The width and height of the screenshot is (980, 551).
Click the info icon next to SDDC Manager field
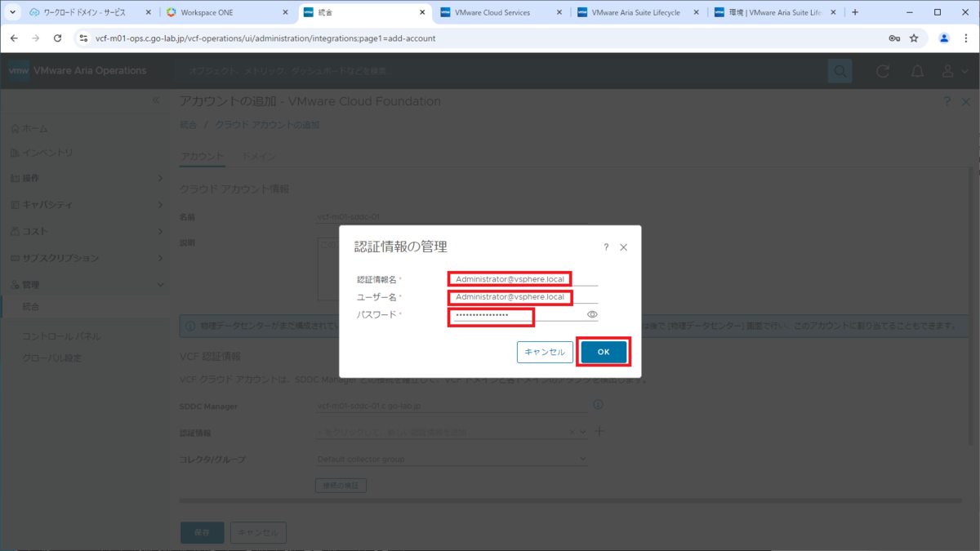click(598, 405)
